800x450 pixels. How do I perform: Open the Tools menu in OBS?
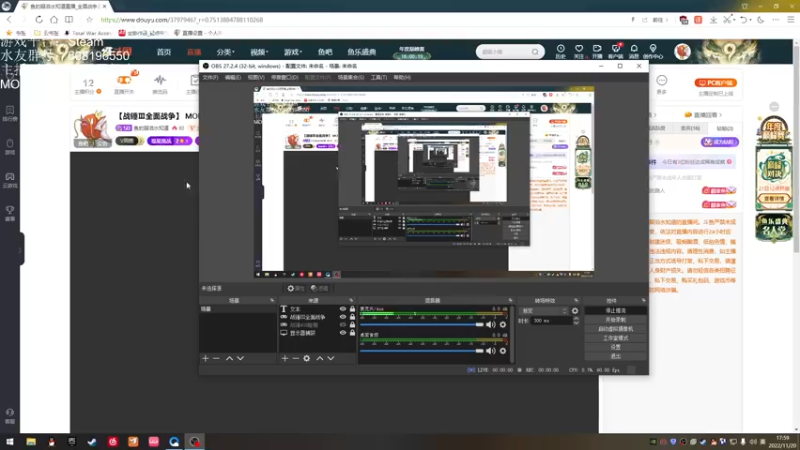[379, 78]
